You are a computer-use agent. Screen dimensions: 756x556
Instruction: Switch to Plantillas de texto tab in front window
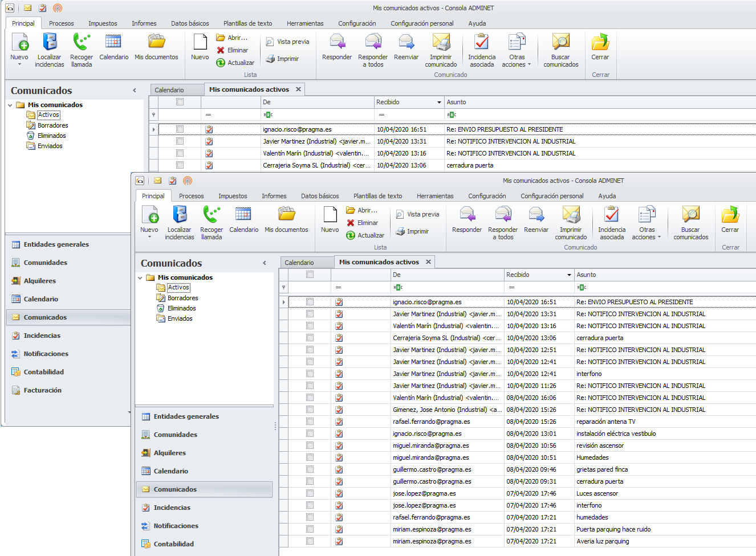click(x=377, y=196)
